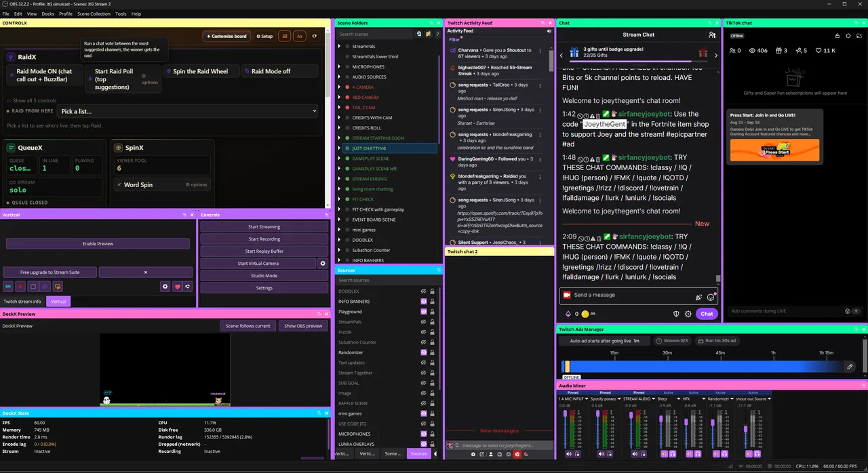Image resolution: width=868 pixels, height=473 pixels.
Task: Hide the Playground source
Action: pos(423,312)
